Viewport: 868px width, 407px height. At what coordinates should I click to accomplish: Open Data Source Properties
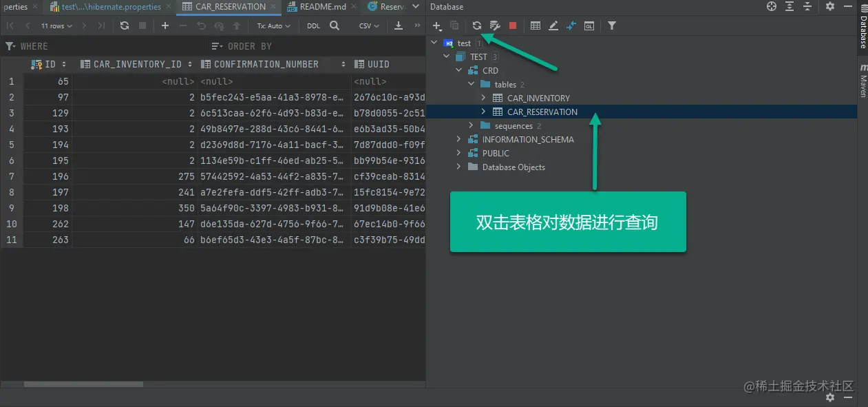[494, 25]
